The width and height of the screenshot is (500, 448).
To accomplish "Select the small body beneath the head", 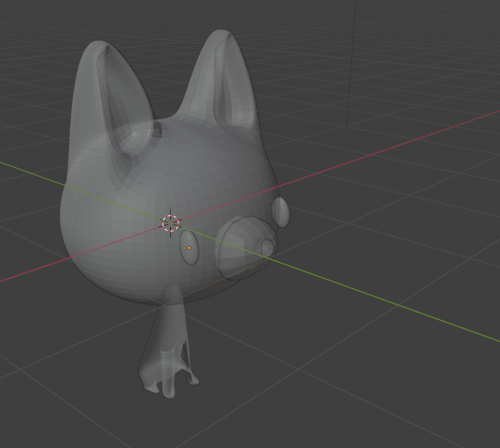I will [x=165, y=334].
